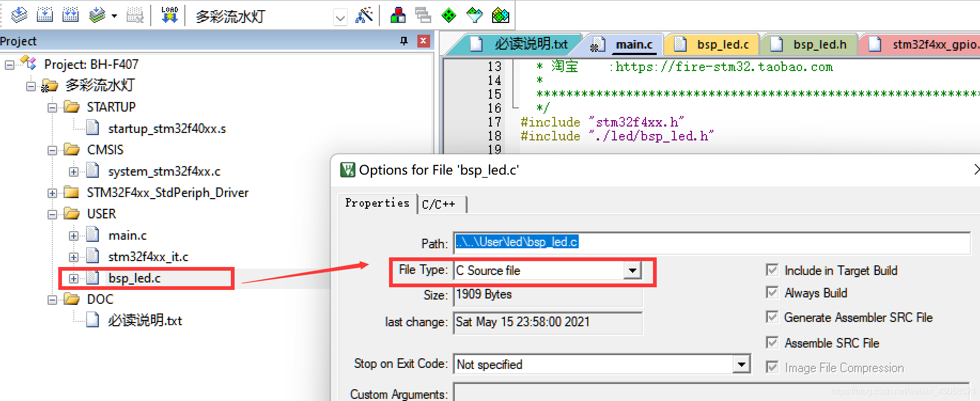This screenshot has height=401, width=980.
Task: Collapse the CMSIS folder group
Action: coord(52,151)
